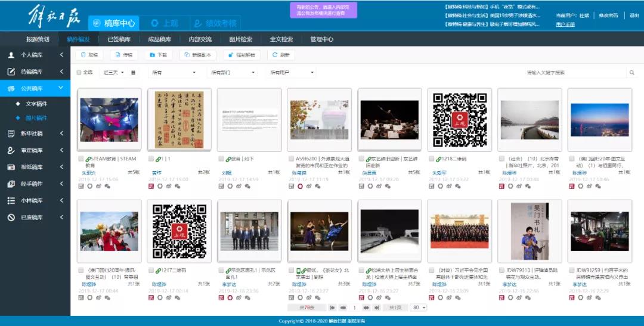Open the 图片检索 menu tab
Viewport: 644px width, 326px height.
pyautogui.click(x=240, y=39)
